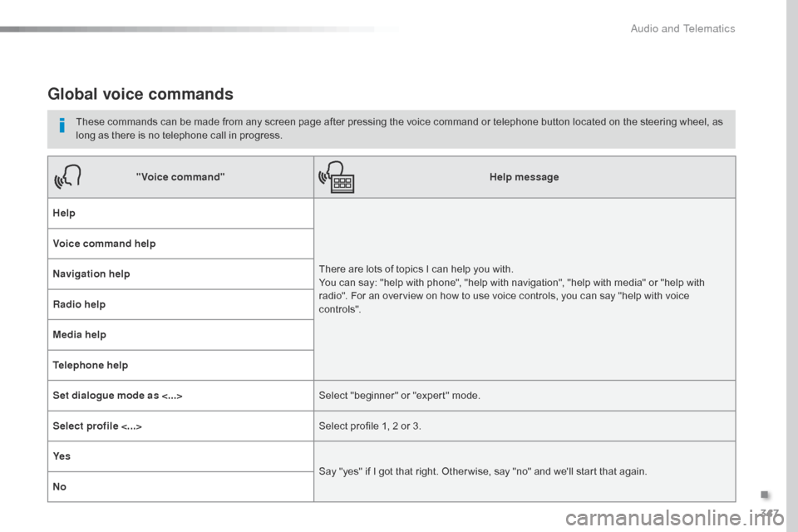Image resolution: width=798 pixels, height=532 pixels.
Task: Click the Help command row
Action: pos(64,213)
